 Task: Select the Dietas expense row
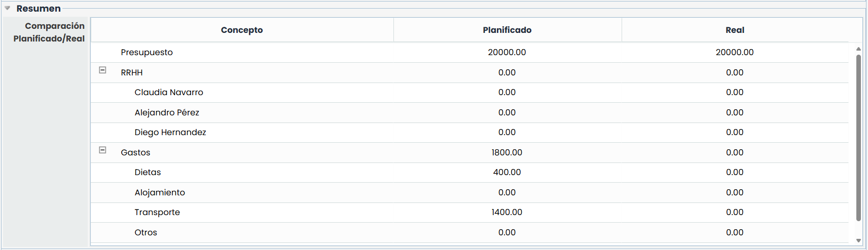(148, 173)
